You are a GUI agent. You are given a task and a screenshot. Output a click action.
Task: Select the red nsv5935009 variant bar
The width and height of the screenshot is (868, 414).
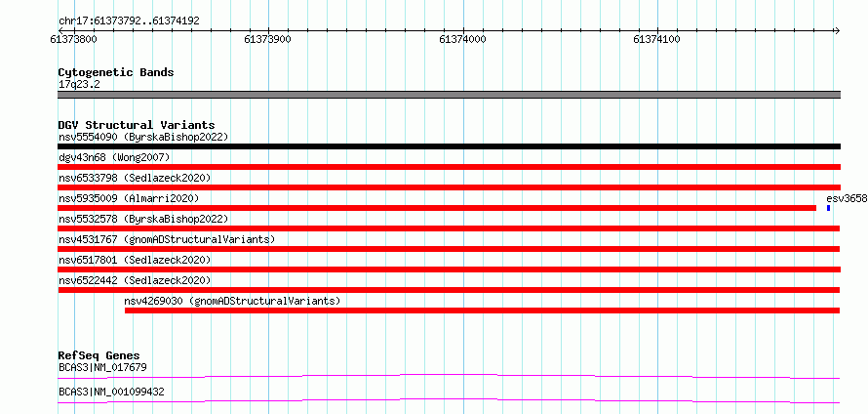(x=437, y=208)
